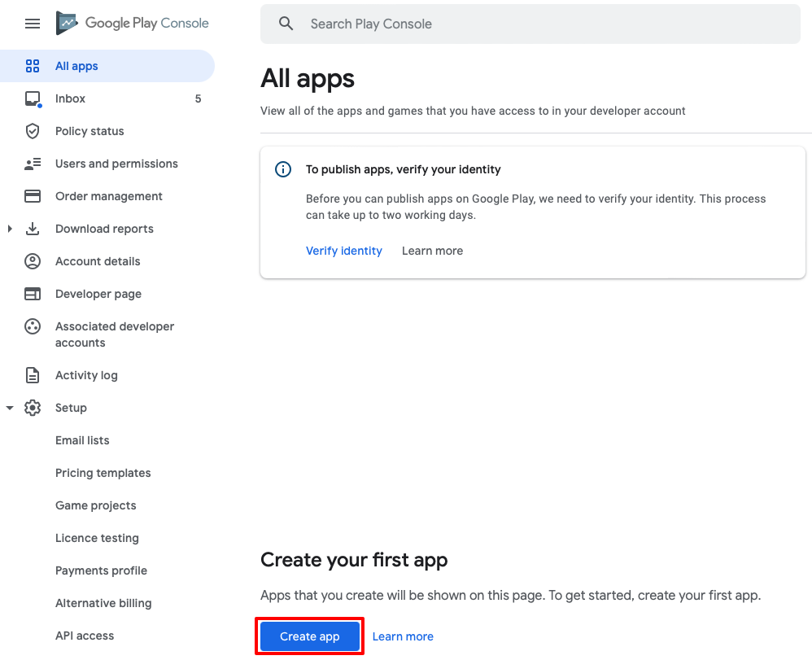Click the Setup gear icon
Screen dimensions: 812x660
33,408
